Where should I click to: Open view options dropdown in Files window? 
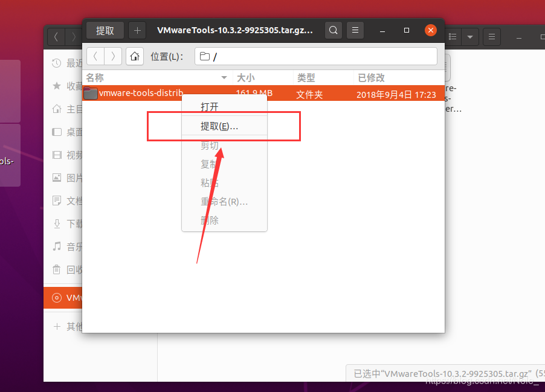[x=470, y=37]
